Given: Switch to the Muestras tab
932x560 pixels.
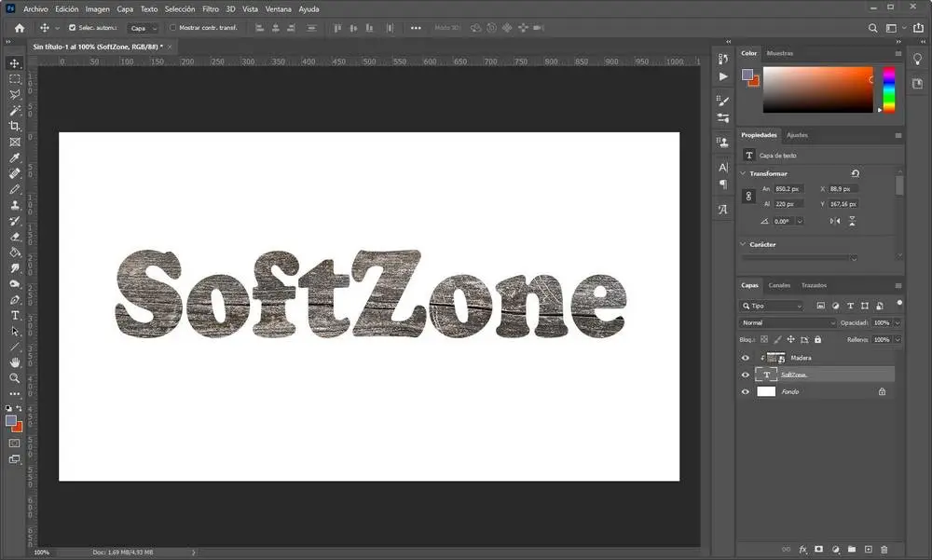Looking at the screenshot, I should pos(780,53).
